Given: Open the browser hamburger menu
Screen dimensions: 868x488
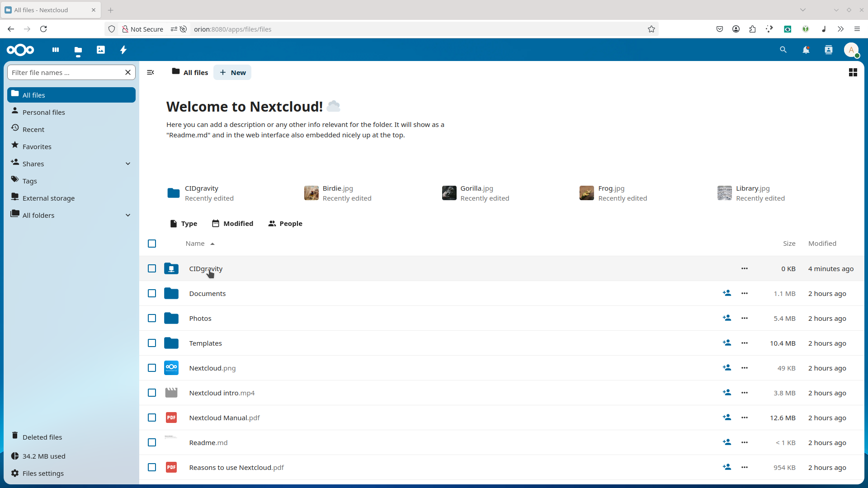Looking at the screenshot, I should pyautogui.click(x=857, y=29).
